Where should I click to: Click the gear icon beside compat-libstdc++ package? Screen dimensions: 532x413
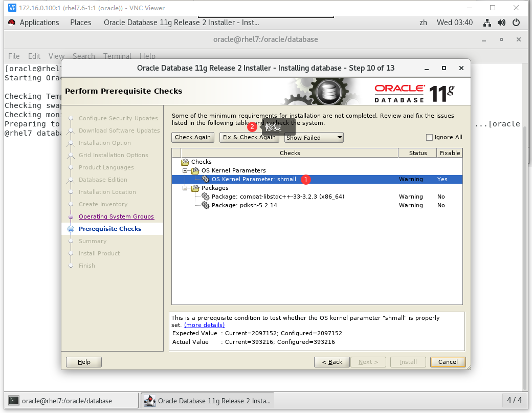pyautogui.click(x=205, y=196)
